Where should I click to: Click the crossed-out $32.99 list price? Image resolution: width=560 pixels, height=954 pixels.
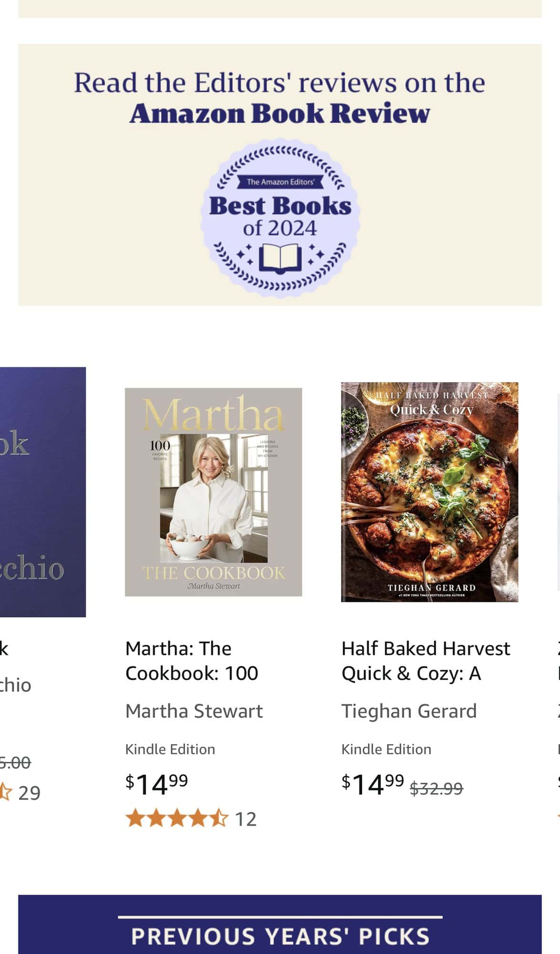click(437, 788)
